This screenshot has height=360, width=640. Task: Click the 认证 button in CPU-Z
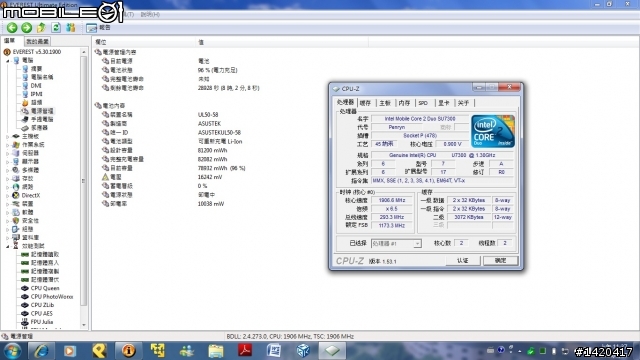point(462,260)
